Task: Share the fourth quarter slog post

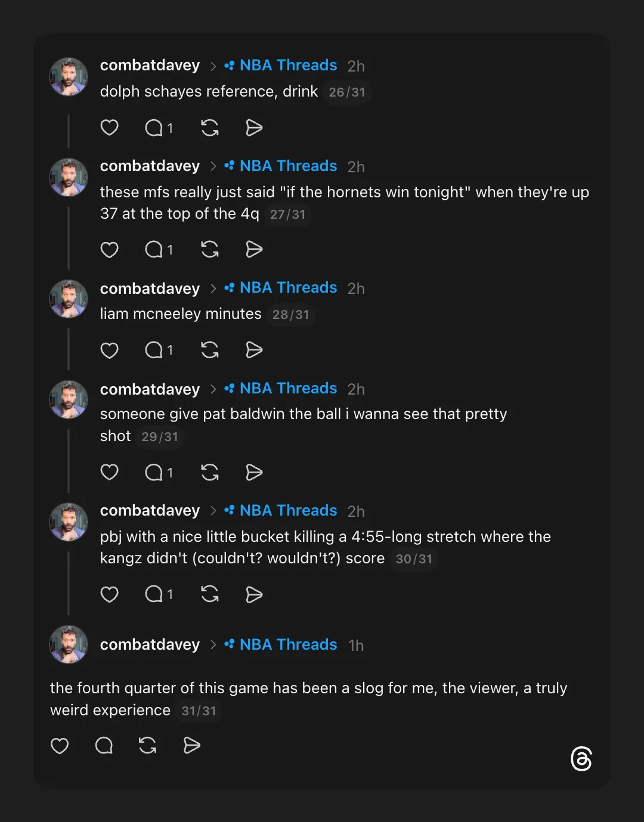Action: click(191, 745)
